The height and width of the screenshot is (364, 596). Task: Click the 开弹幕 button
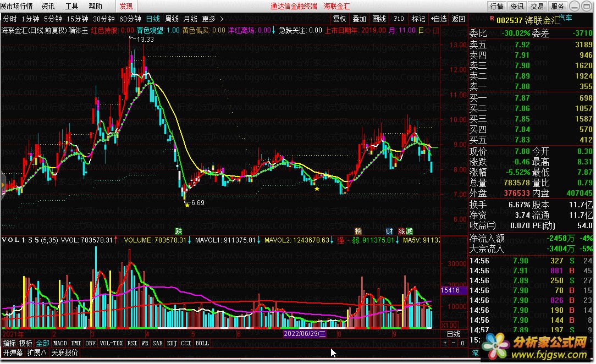(x=13, y=352)
